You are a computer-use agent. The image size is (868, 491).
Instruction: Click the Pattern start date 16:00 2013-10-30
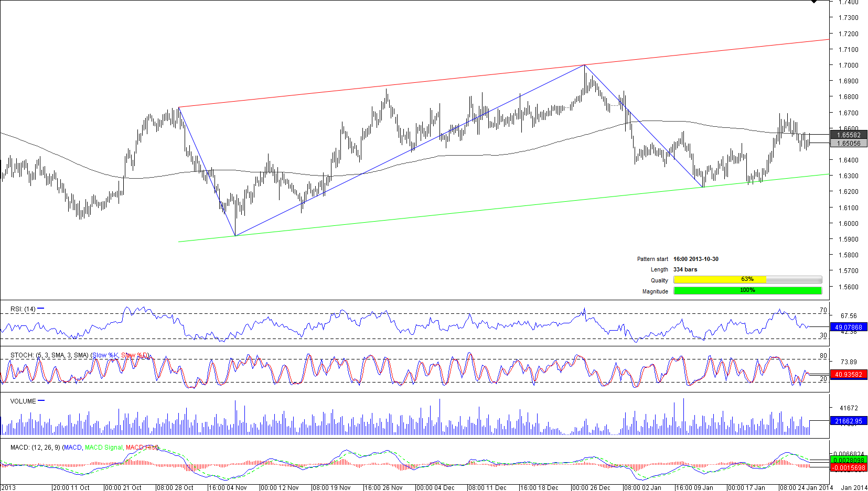[695, 259]
